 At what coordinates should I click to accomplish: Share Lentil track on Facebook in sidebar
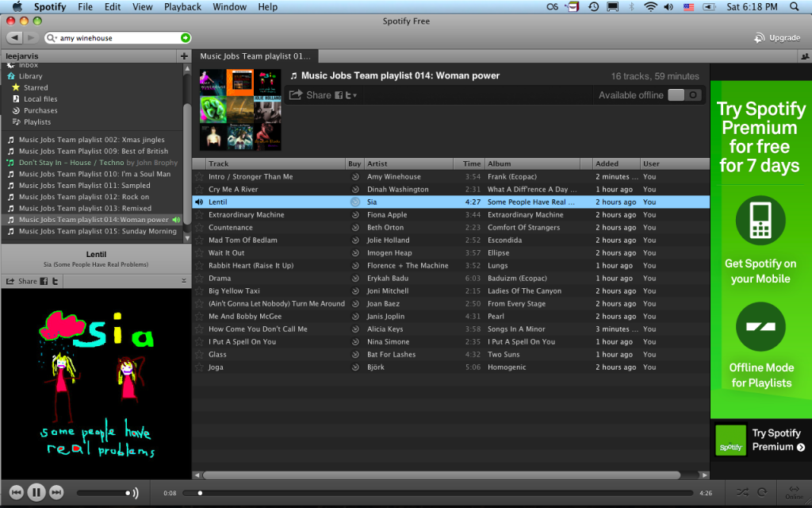tap(44, 281)
